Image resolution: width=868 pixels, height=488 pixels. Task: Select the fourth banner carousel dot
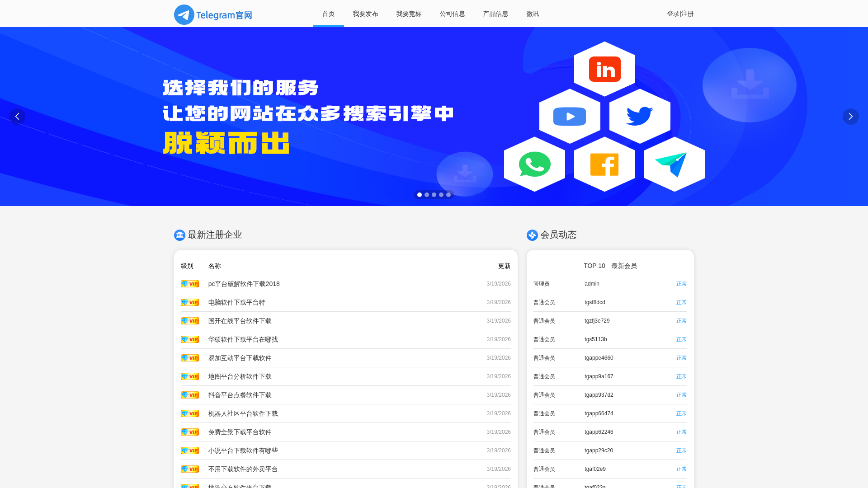(x=441, y=195)
